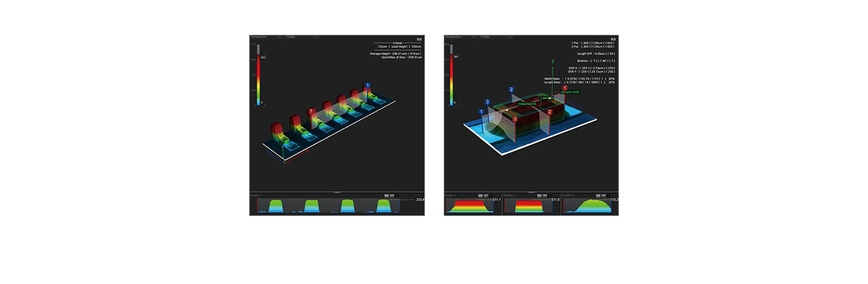Select blue marker 1 on lead row
The image size is (868, 284).
coord(368,86)
